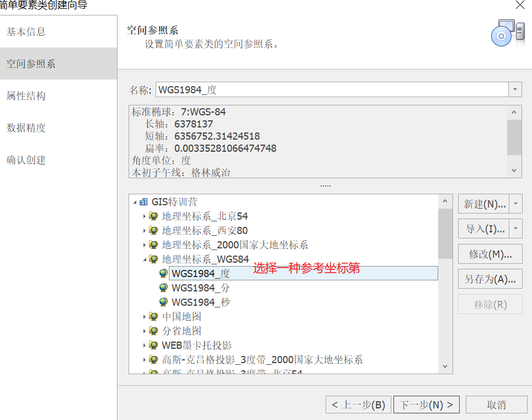Image resolution: width=532 pixels, height=420 pixels.
Task: Close the wizard dialog with the X
Action: [520, 5]
